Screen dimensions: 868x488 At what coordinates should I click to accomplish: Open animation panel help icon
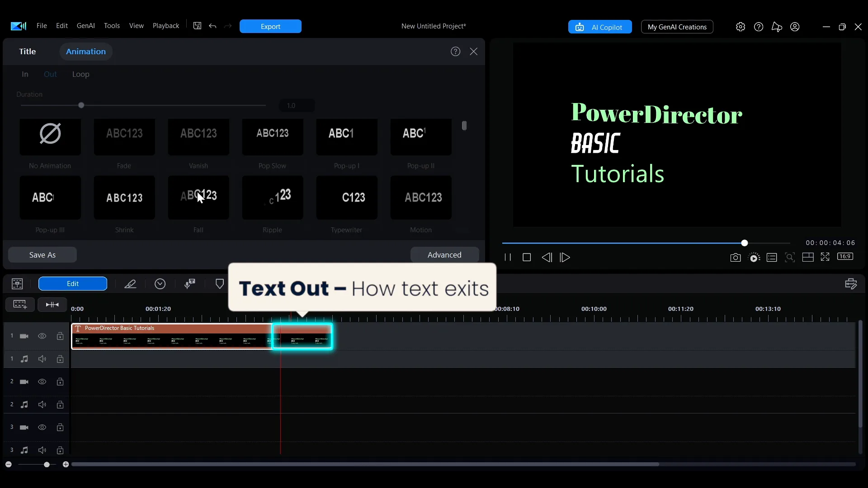455,52
